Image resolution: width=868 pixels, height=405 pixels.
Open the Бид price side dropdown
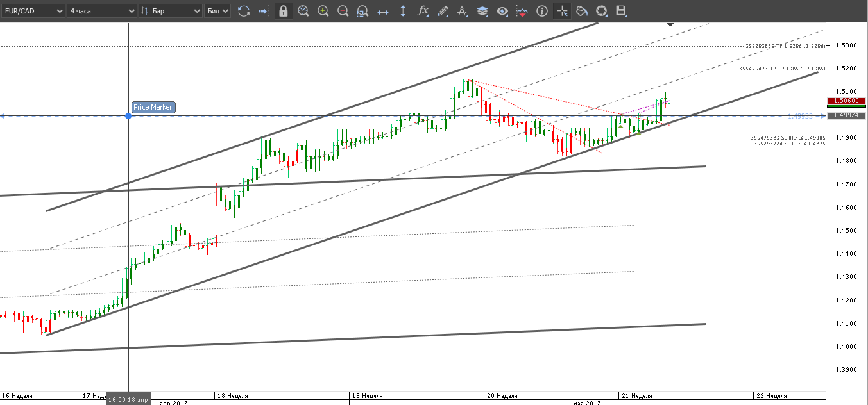point(217,11)
